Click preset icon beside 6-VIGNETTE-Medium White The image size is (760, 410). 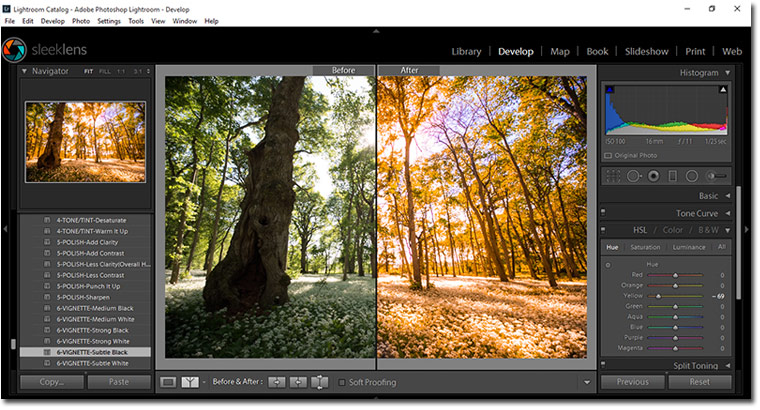(48, 319)
